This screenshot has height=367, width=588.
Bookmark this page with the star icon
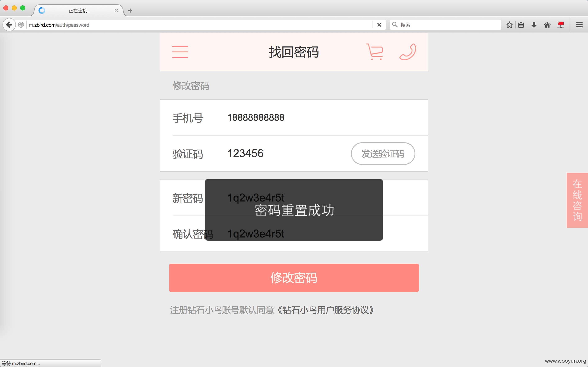pyautogui.click(x=509, y=25)
